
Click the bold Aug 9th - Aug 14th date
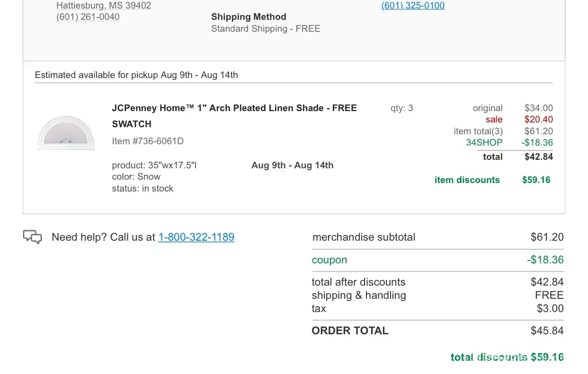(x=292, y=165)
